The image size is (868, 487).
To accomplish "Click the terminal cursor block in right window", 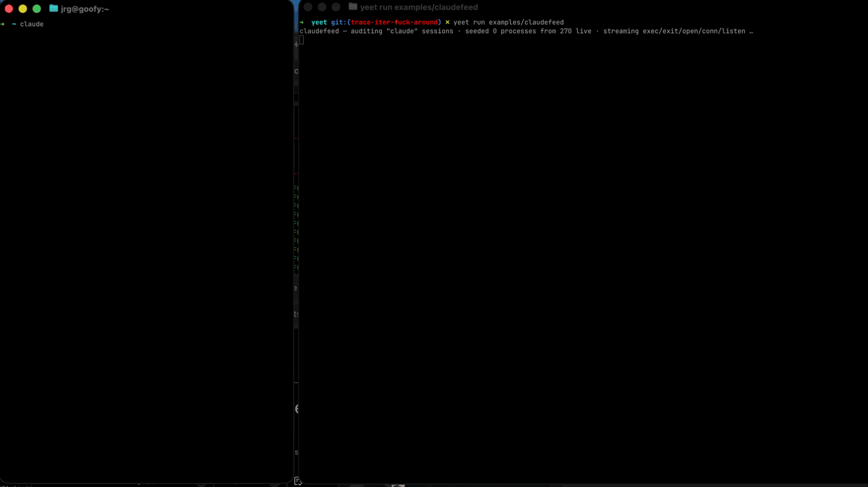I will pos(301,40).
